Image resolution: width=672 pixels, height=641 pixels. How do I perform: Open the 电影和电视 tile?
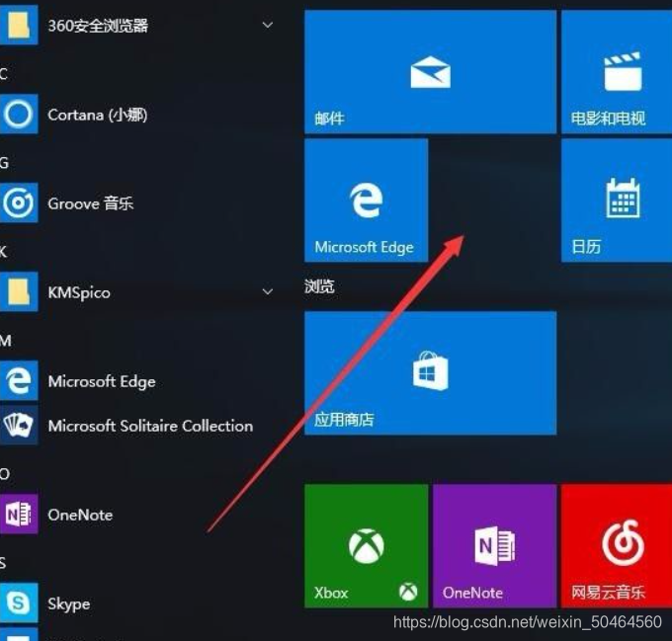617,71
